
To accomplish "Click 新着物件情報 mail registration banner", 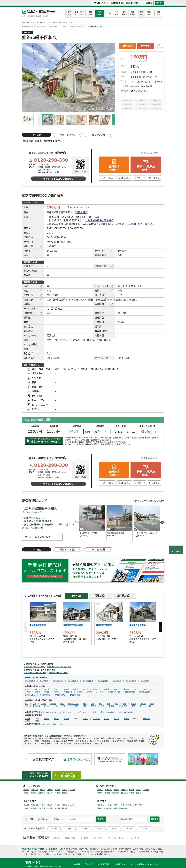I will [93, 570].
